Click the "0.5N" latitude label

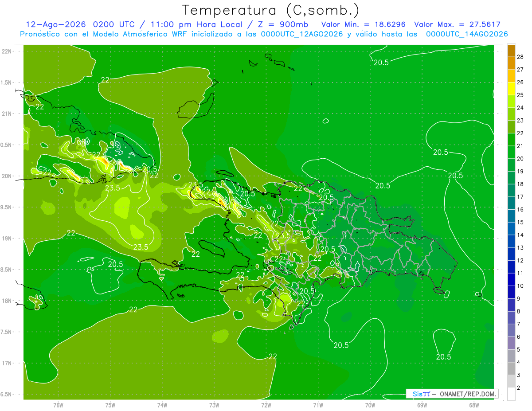pos(7,145)
